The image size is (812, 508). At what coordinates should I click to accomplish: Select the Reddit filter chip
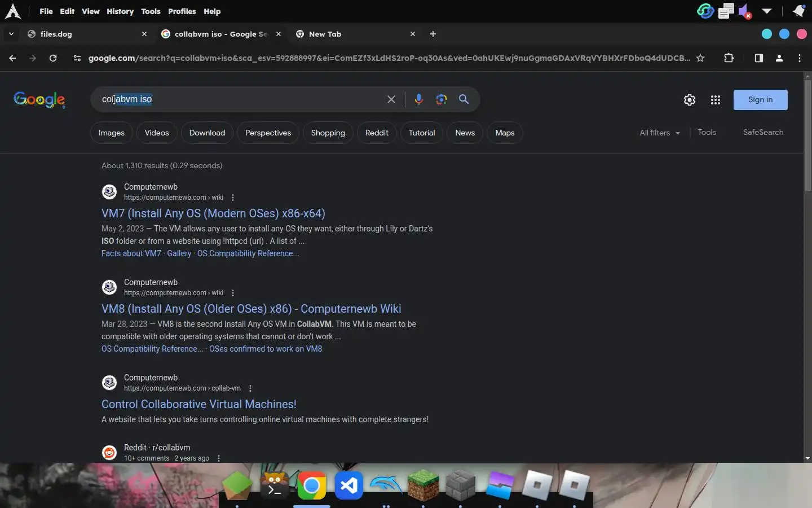pyautogui.click(x=377, y=133)
